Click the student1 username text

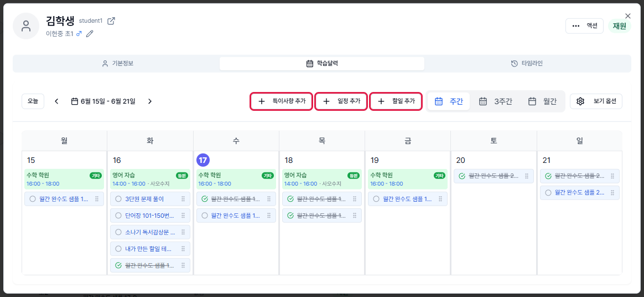pos(91,21)
